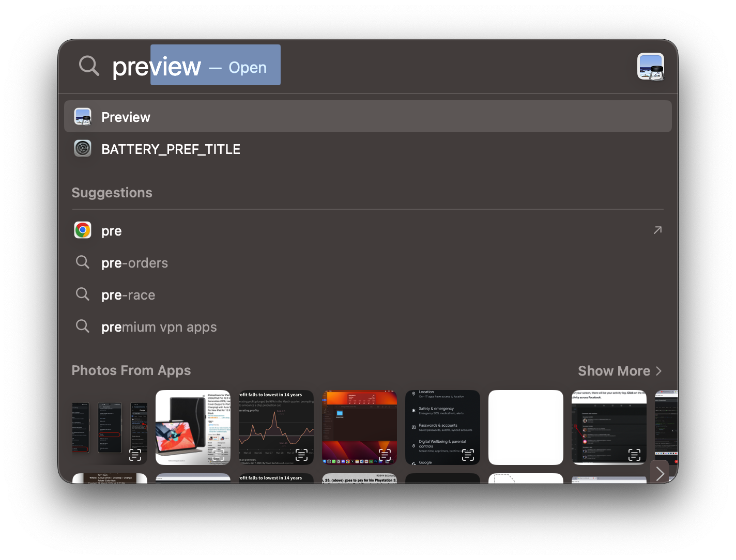Click the next-page chevron on the photos grid
This screenshot has height=560, width=736.
pyautogui.click(x=660, y=473)
